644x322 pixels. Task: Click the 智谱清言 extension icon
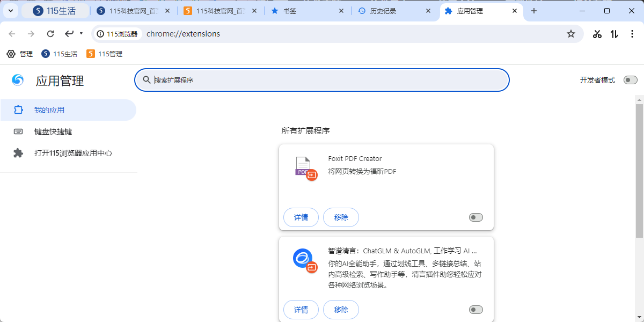point(305,260)
